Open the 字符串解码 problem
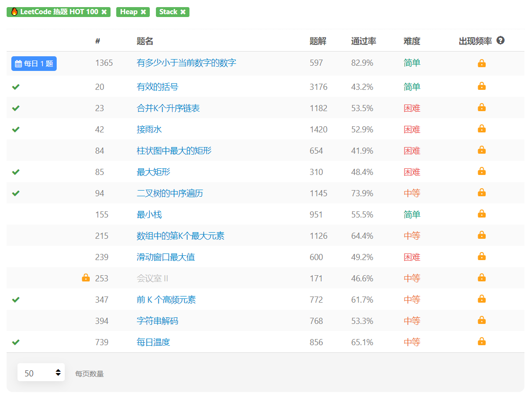This screenshot has height=401, width=532. pos(157,321)
